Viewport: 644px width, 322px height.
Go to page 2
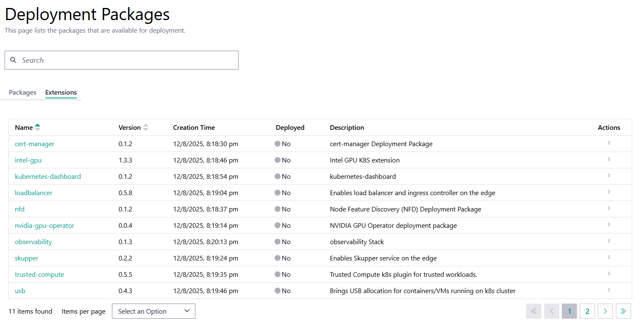point(587,311)
